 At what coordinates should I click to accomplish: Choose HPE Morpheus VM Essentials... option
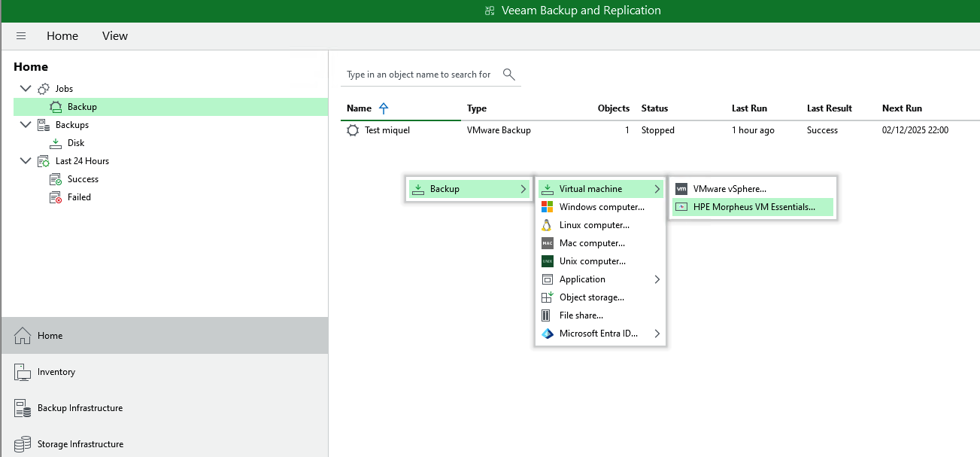[x=753, y=207]
